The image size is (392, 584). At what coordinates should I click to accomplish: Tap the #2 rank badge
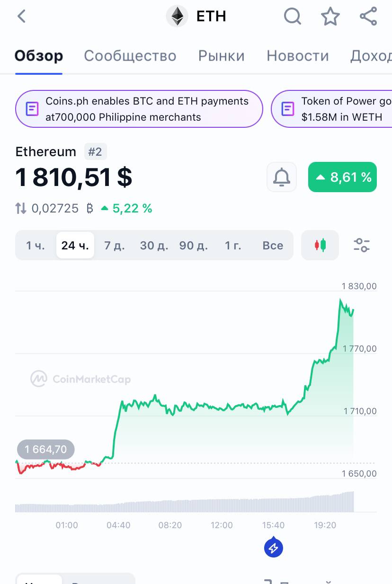coord(96,152)
